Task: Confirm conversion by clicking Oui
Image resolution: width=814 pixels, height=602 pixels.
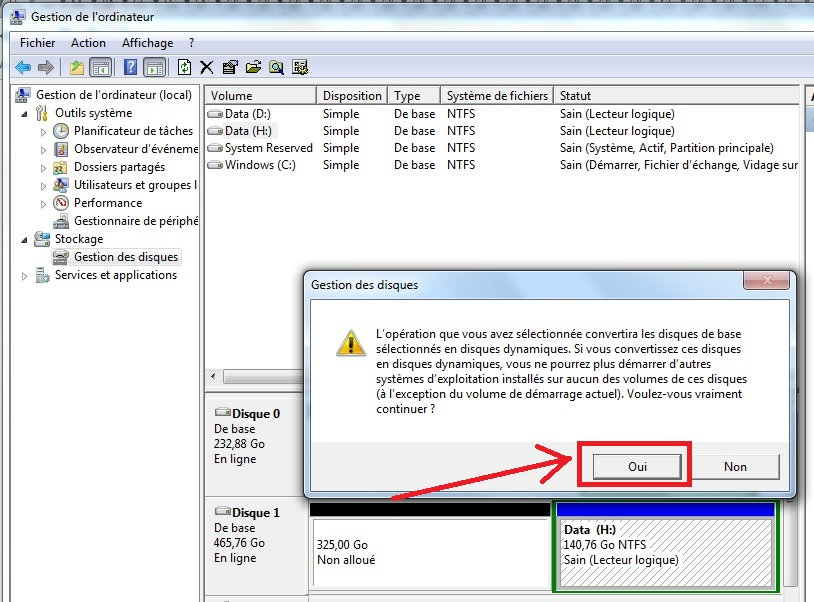Action: [637, 467]
